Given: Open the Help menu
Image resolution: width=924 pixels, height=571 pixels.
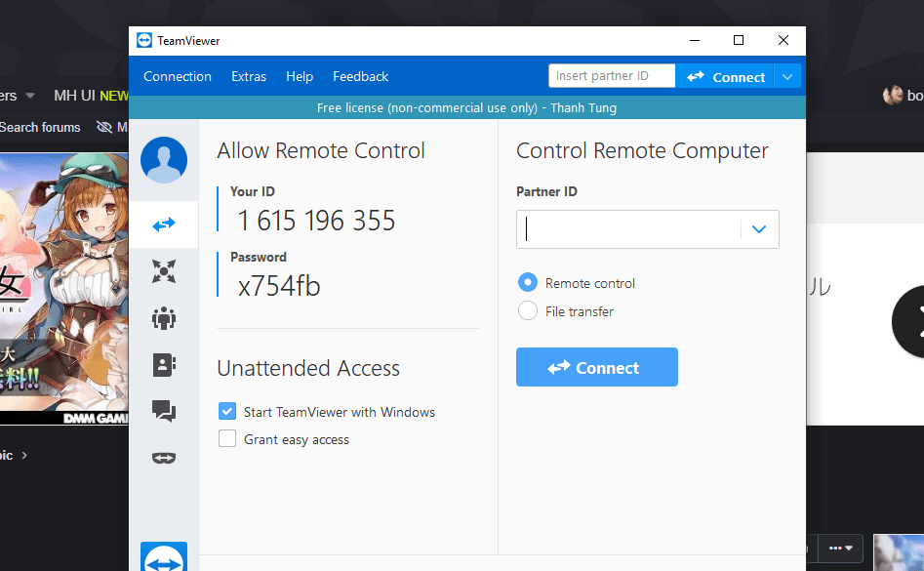Looking at the screenshot, I should (x=300, y=76).
